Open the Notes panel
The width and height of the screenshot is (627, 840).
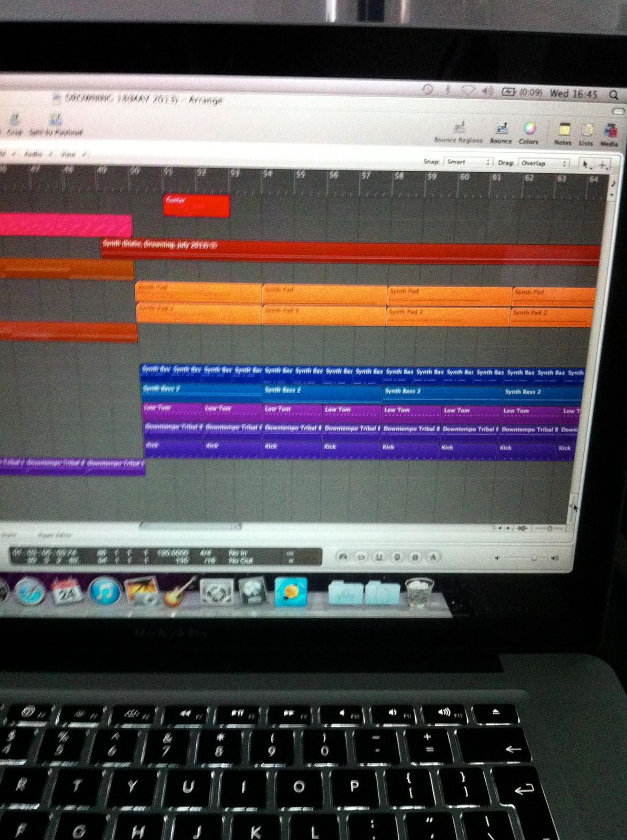coord(564,130)
